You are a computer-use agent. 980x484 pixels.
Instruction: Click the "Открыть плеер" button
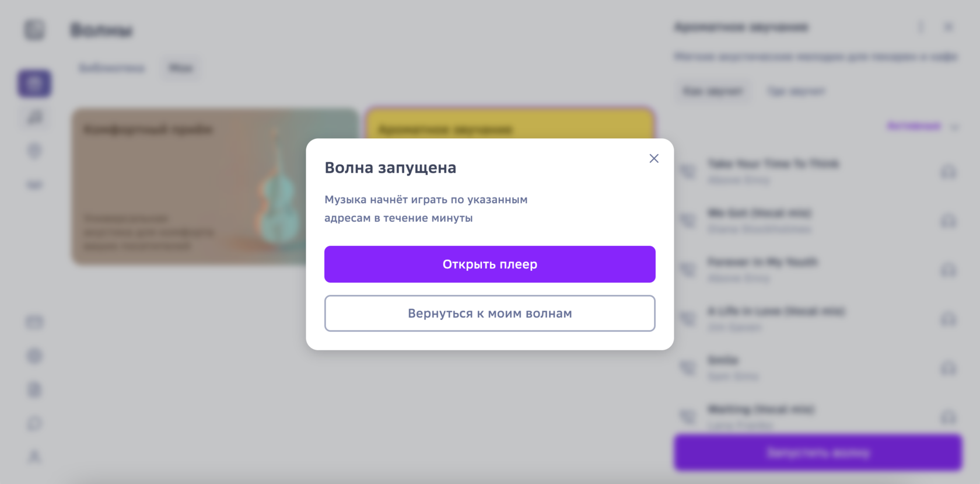coord(489,264)
